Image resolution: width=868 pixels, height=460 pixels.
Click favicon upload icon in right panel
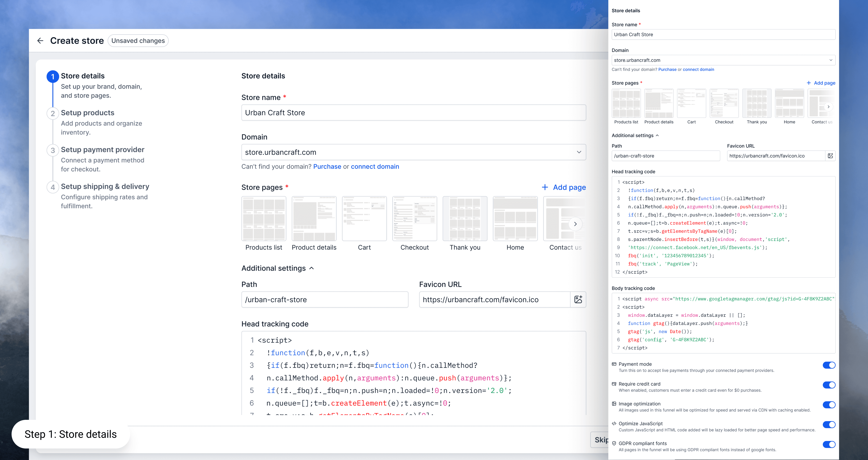[x=830, y=156]
